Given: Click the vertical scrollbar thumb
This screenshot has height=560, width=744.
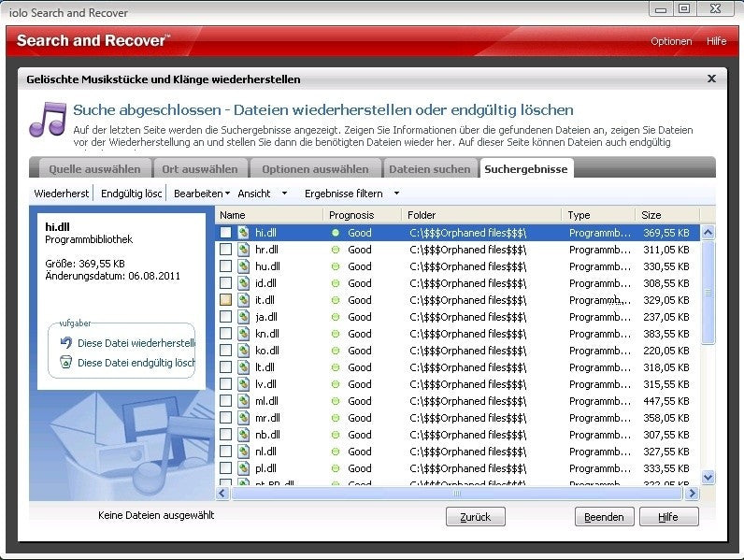Looking at the screenshot, I should [708, 293].
